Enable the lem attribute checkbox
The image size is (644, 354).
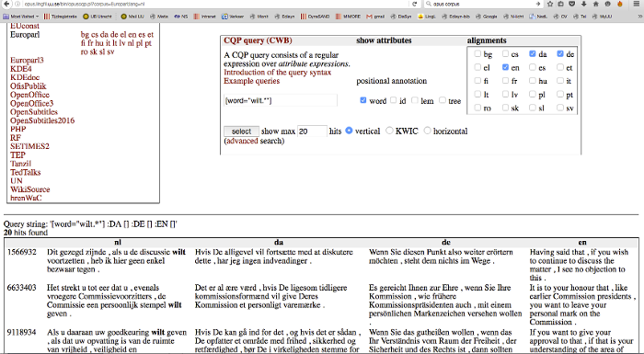pos(415,100)
